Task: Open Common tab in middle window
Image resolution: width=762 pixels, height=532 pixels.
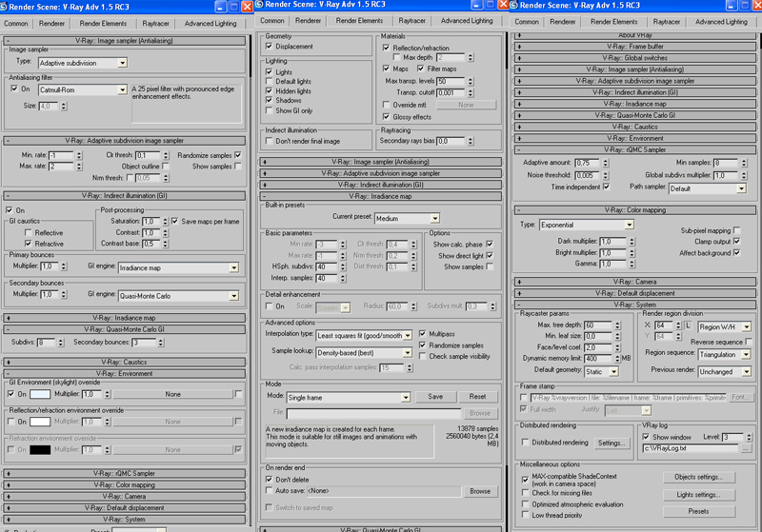Action: (x=272, y=21)
